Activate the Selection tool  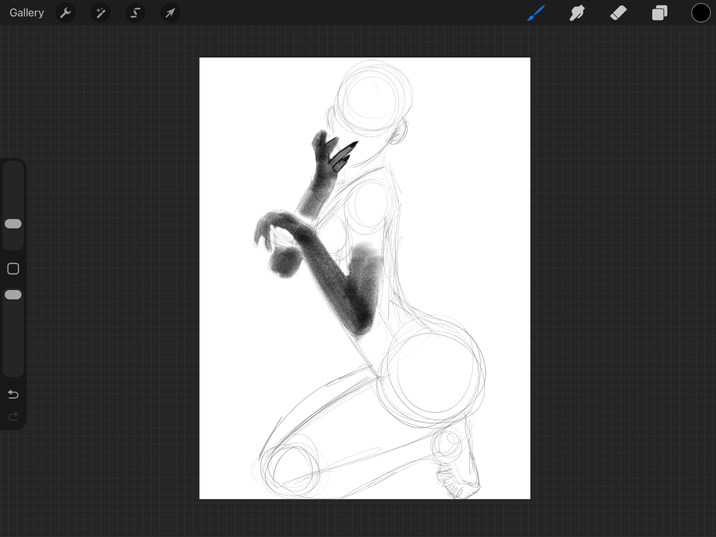tap(135, 13)
